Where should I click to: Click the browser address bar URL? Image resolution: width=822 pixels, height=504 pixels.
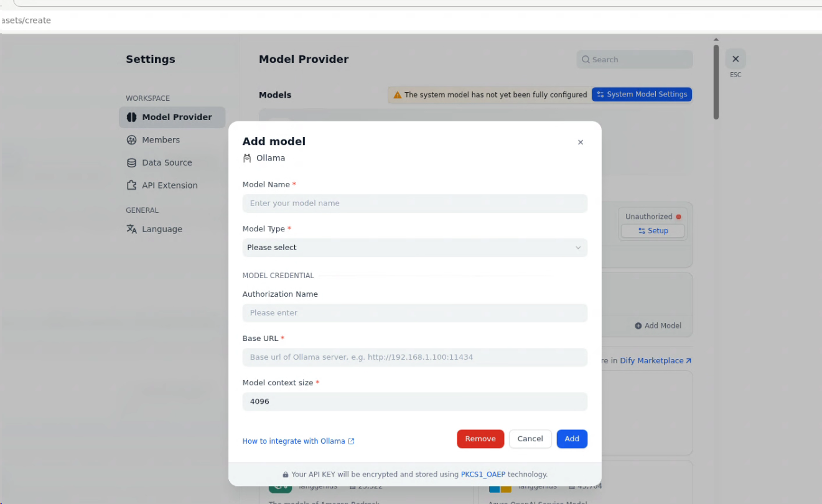coord(26,21)
